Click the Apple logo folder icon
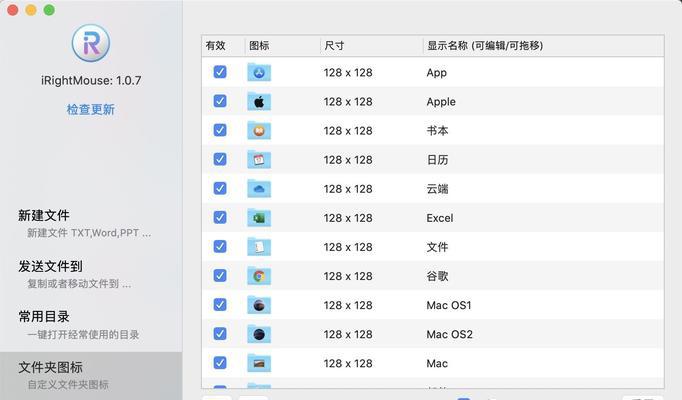 pos(259,101)
